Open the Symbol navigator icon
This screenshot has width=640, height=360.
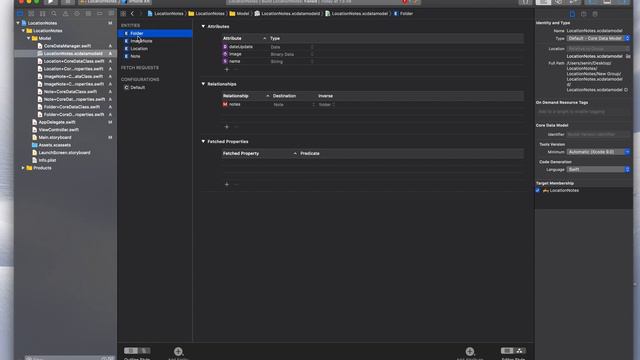(42, 13)
